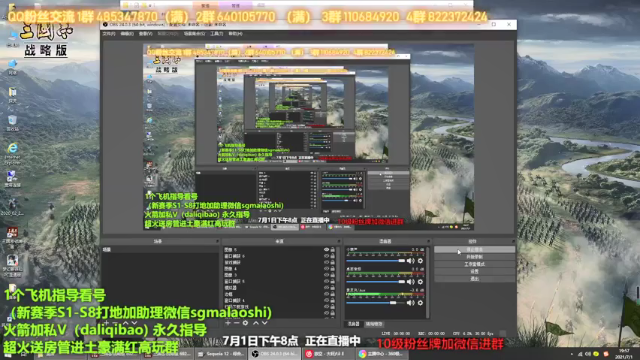Toggle visibility of source 图像 3
This screenshot has width=640, height=360.
tap(326, 275)
